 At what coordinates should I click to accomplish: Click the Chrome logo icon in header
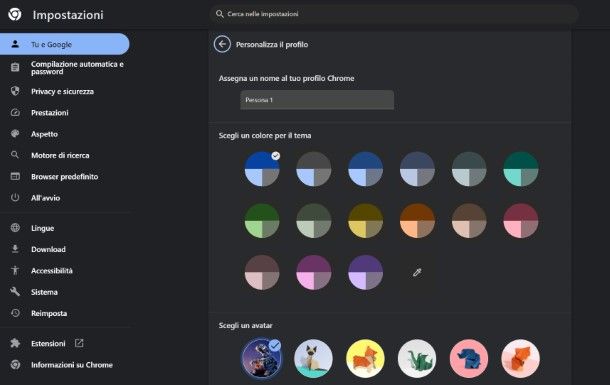15,14
